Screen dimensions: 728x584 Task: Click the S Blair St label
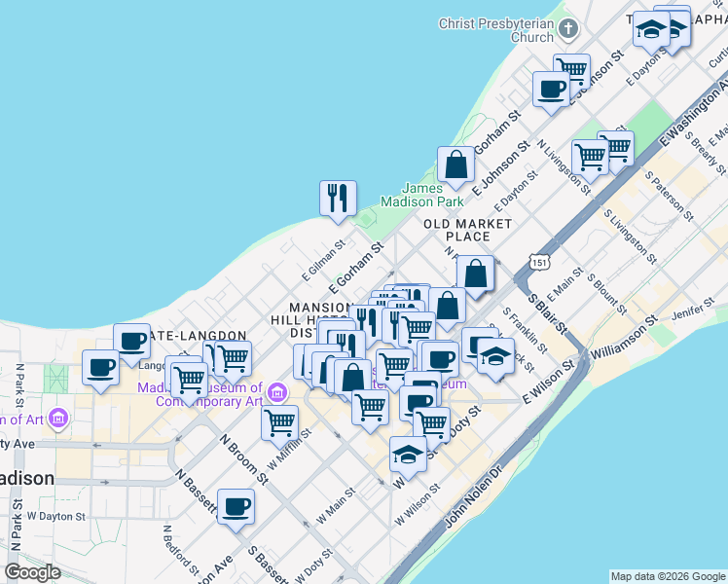pyautogui.click(x=547, y=313)
